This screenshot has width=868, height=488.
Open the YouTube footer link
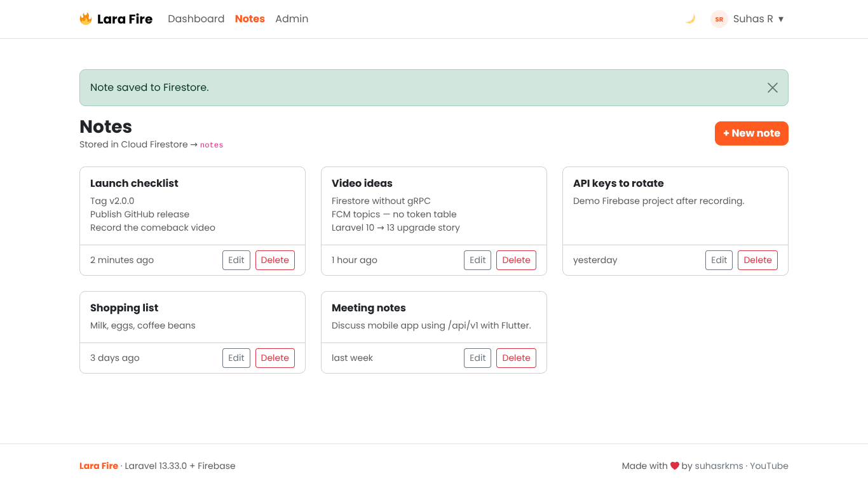coord(769,466)
